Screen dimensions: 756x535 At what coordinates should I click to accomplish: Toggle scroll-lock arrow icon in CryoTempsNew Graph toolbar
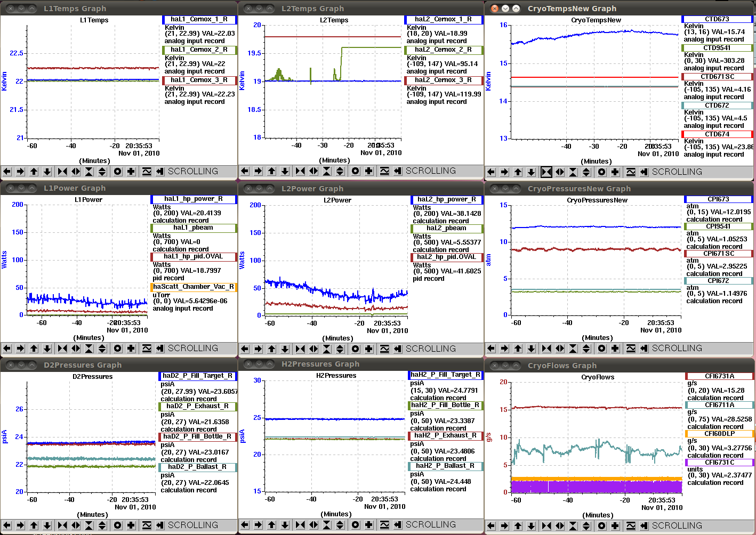[644, 172]
